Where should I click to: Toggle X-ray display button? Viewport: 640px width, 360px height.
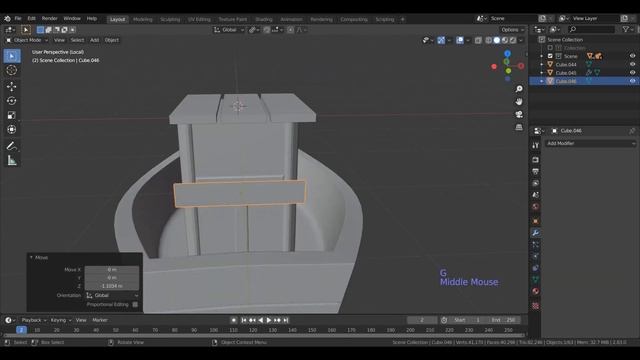coord(478,40)
